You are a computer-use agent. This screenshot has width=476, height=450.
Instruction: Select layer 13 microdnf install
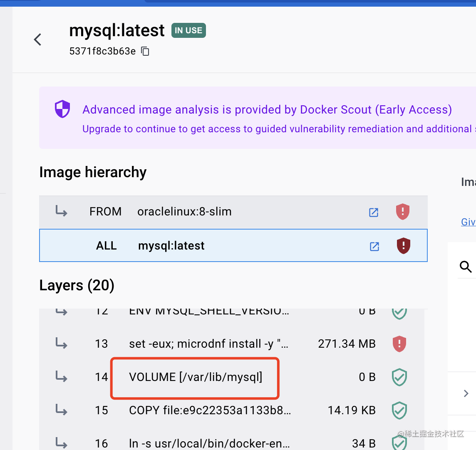click(208, 344)
